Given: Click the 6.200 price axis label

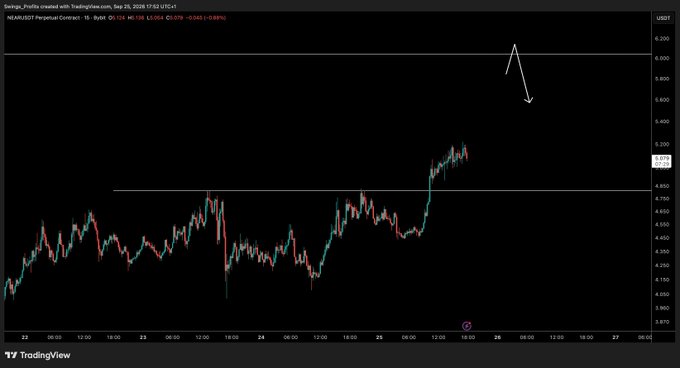Looking at the screenshot, I should 662,39.
